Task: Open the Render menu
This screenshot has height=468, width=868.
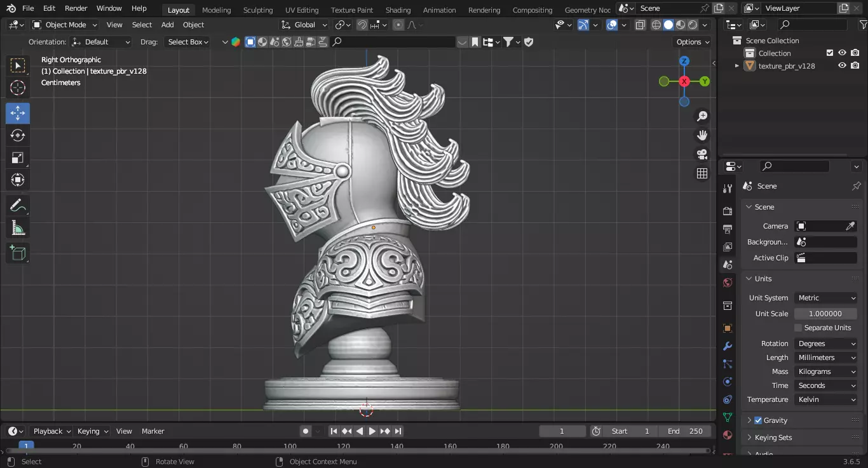Action: click(76, 8)
